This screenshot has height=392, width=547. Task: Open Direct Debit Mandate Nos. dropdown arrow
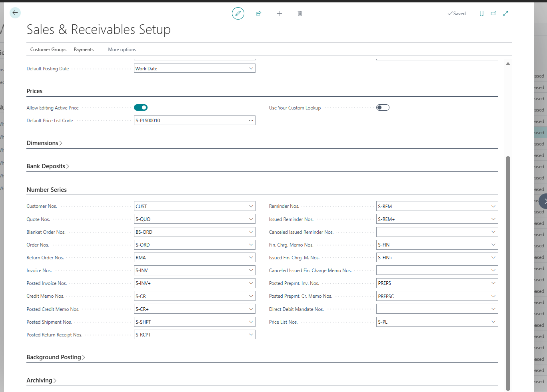[x=493, y=309]
